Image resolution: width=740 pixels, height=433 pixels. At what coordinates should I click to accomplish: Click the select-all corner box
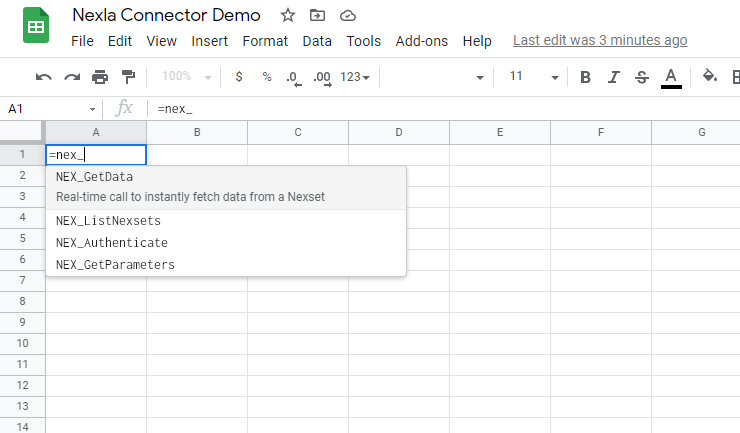(22, 132)
